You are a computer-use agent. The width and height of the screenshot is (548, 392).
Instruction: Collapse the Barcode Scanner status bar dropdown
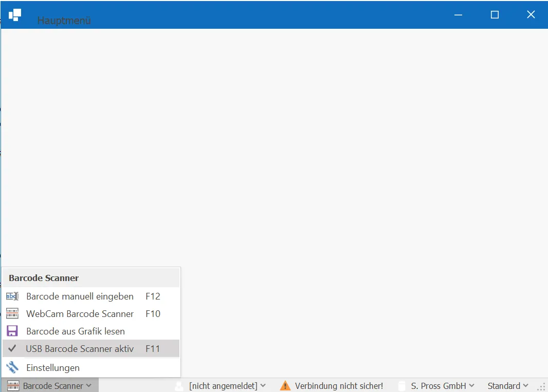tap(50, 385)
